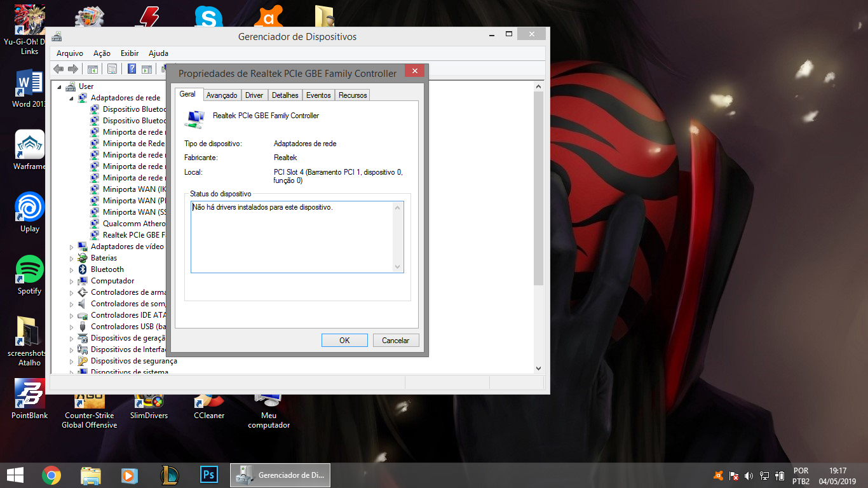Open Google Chrome from the taskbar

(51, 475)
